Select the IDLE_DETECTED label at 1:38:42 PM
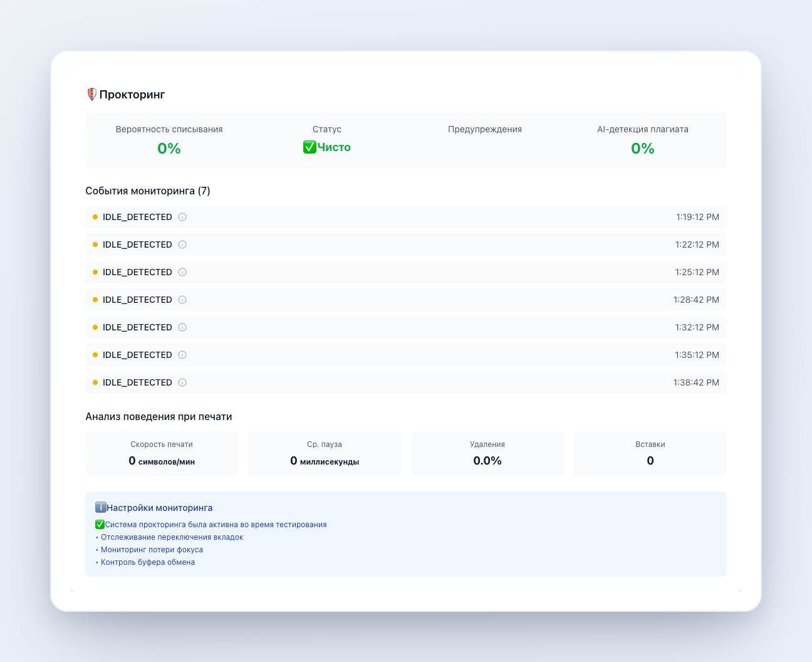Viewport: 812px width, 662px height. pos(137,382)
